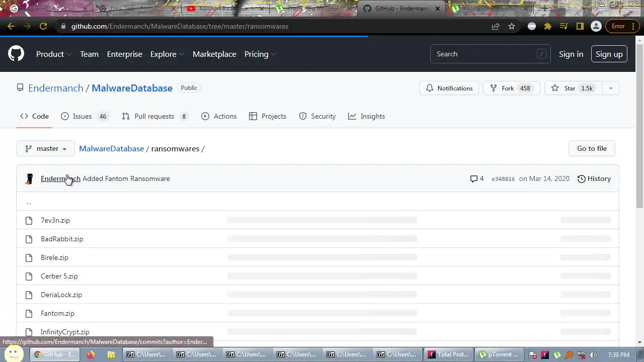Open the InfinityCrypt.zip file
The image size is (644, 362).
pos(65,332)
